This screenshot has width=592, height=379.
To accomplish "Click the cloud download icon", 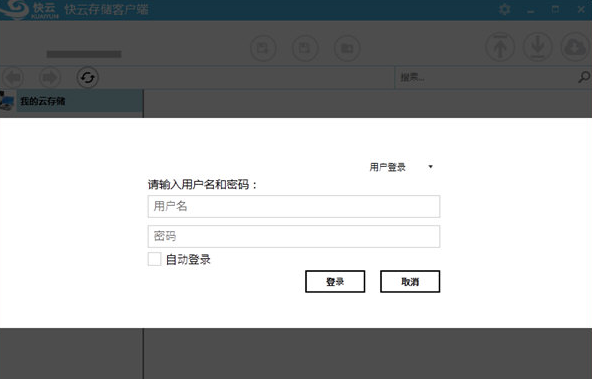I will 575,47.
